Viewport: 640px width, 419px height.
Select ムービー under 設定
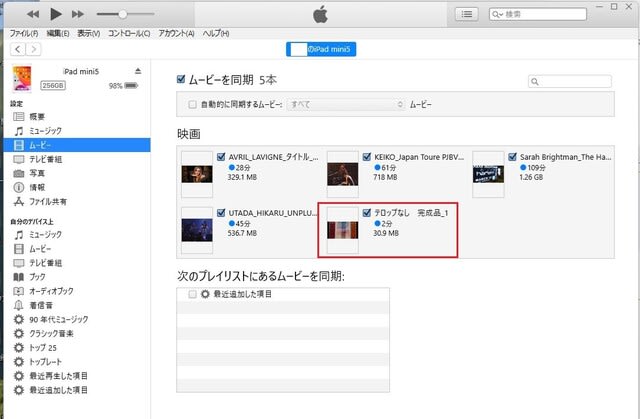(77, 145)
